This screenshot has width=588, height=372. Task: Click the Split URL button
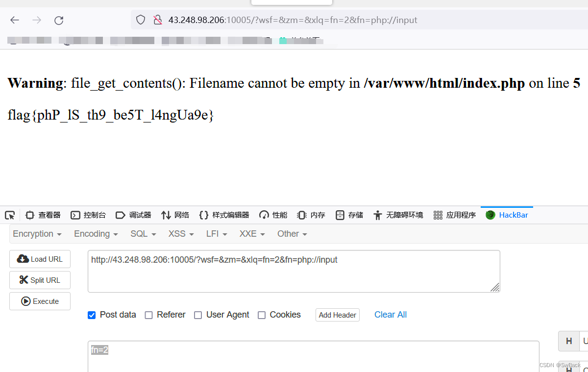[40, 280]
